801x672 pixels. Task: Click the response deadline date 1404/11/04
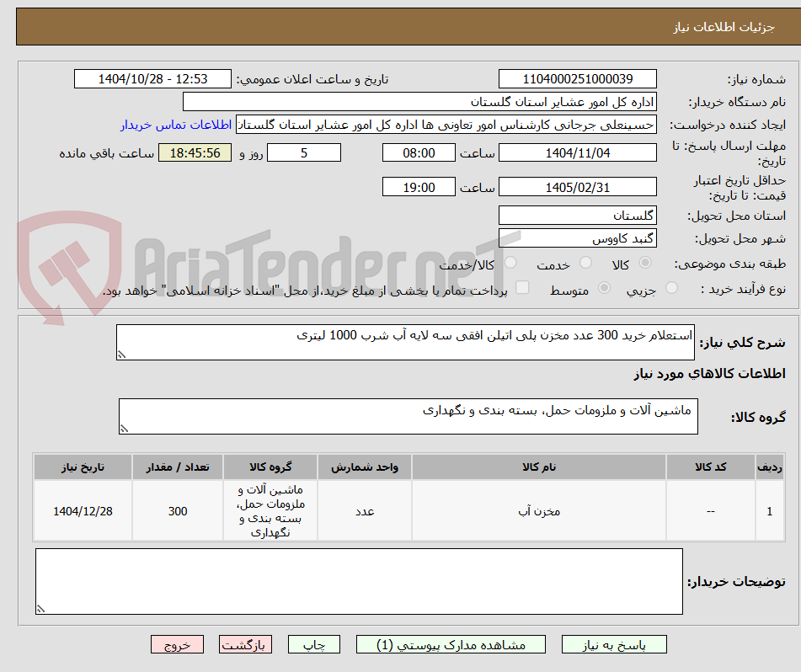577,152
